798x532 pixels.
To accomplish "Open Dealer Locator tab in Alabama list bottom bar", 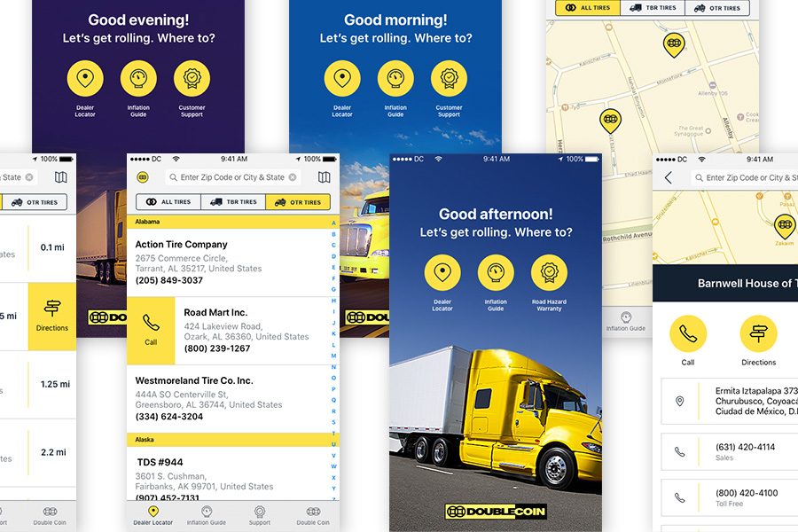I will 153,516.
